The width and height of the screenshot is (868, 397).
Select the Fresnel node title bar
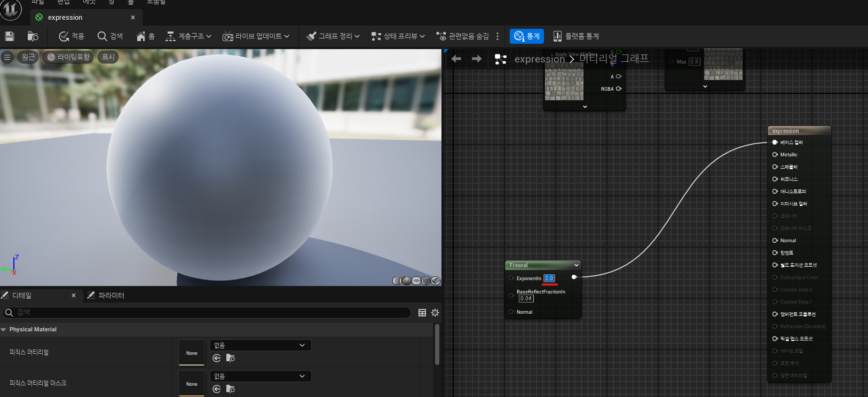point(543,265)
